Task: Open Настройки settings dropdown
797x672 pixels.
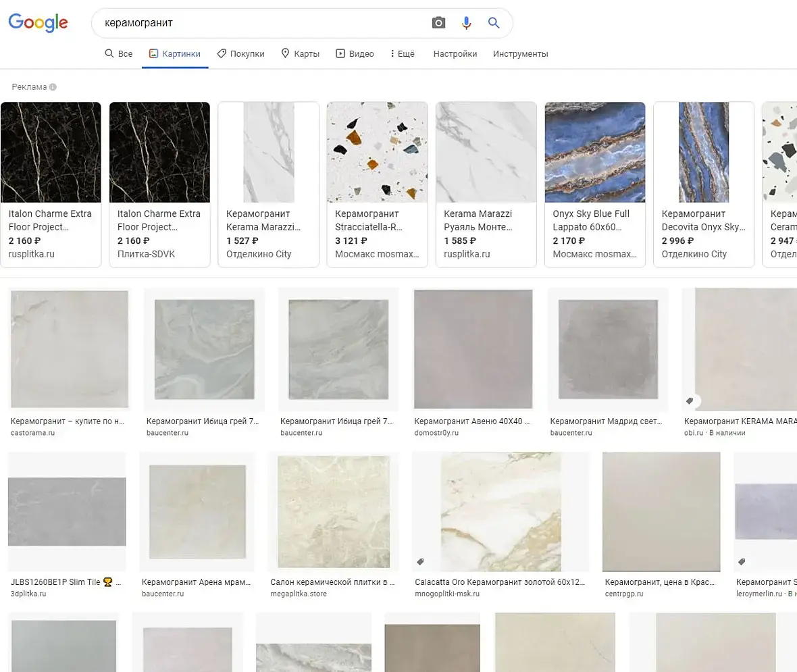Action: (455, 53)
